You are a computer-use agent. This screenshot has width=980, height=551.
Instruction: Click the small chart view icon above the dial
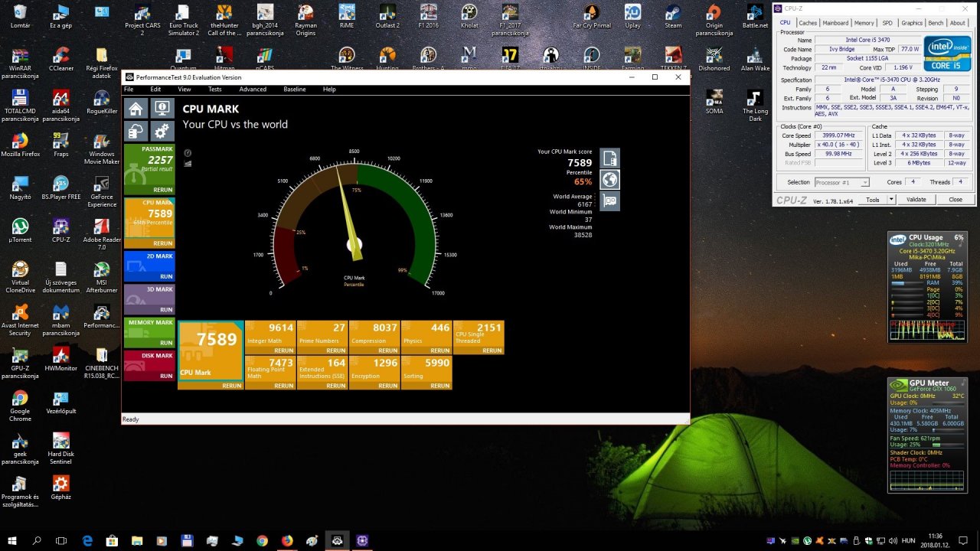point(188,163)
